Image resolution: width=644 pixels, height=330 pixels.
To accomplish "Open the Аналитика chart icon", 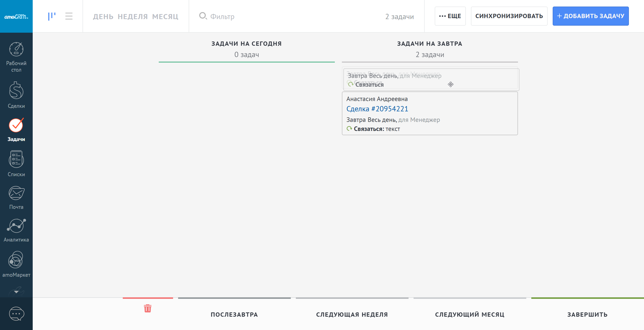I will [x=16, y=226].
